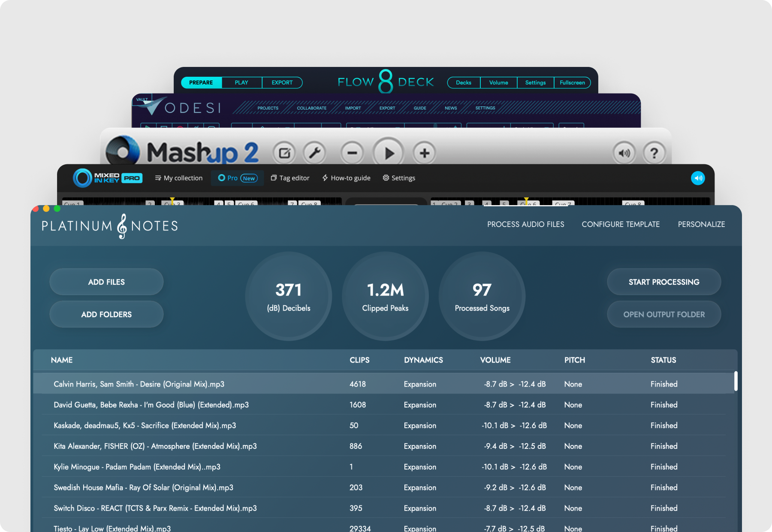Open Settings in Mixed In Key

tap(399, 178)
